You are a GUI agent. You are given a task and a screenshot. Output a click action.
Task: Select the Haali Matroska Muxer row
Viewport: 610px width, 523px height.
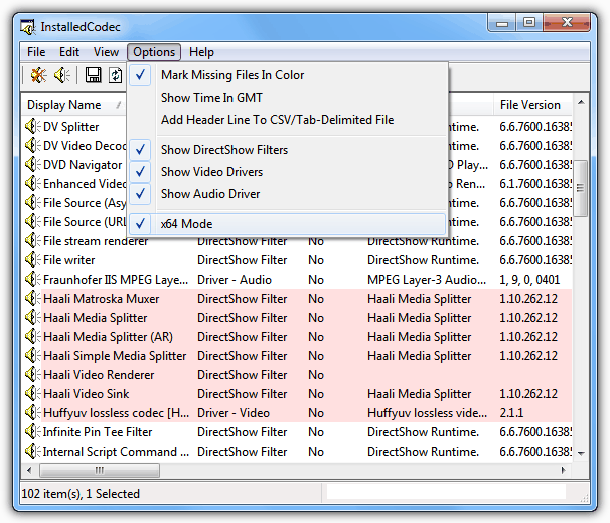click(x=297, y=298)
